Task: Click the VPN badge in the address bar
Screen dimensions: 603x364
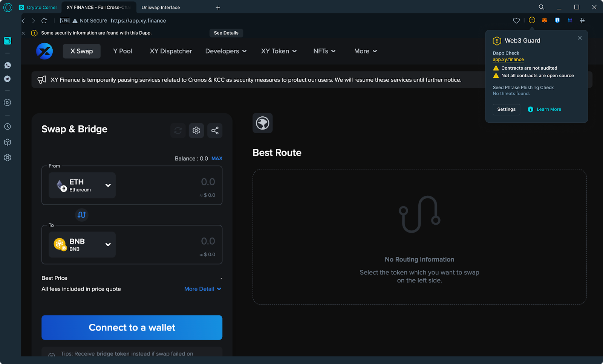Action: click(x=65, y=21)
